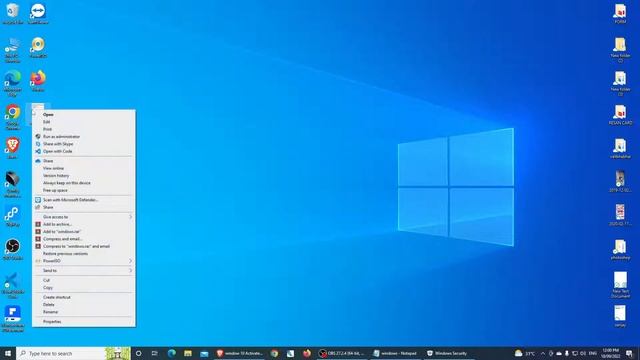Expand the Give access to submenu
The image size is (640, 360).
(x=84, y=217)
